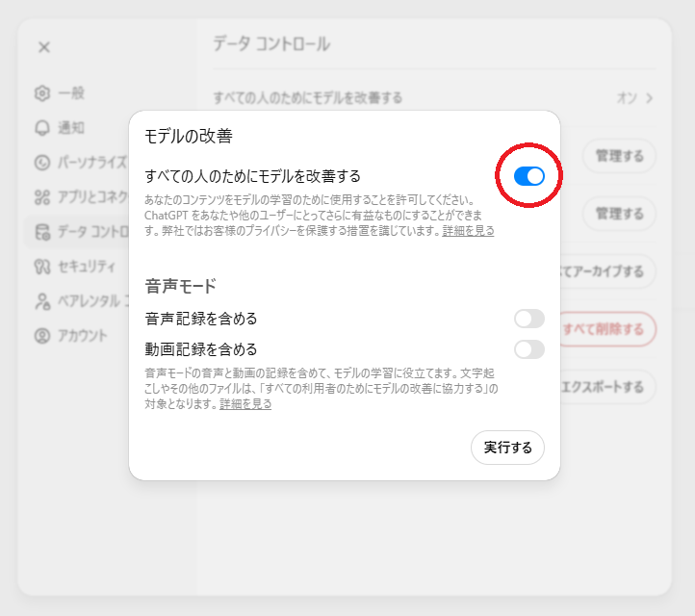Click the Account profile icon

[41, 336]
